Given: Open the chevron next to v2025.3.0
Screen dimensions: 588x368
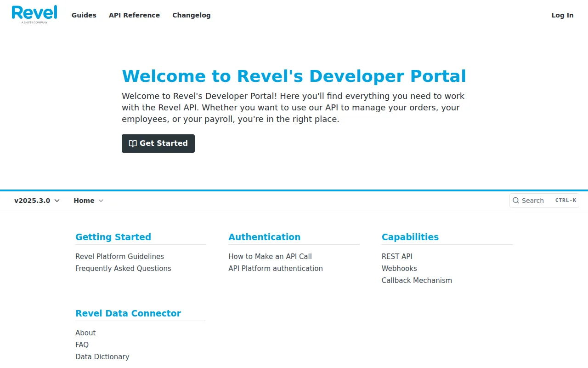Looking at the screenshot, I should [57, 201].
